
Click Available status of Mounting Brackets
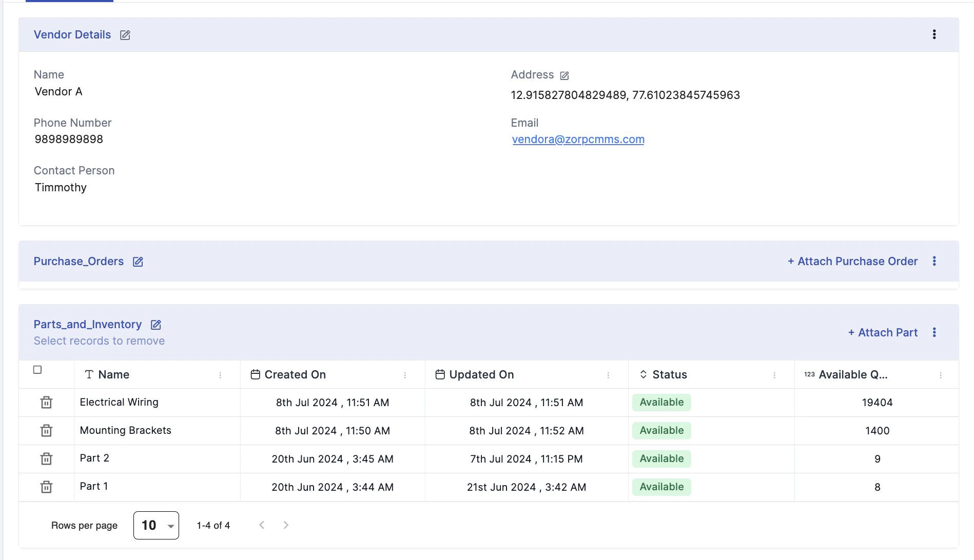(x=661, y=431)
